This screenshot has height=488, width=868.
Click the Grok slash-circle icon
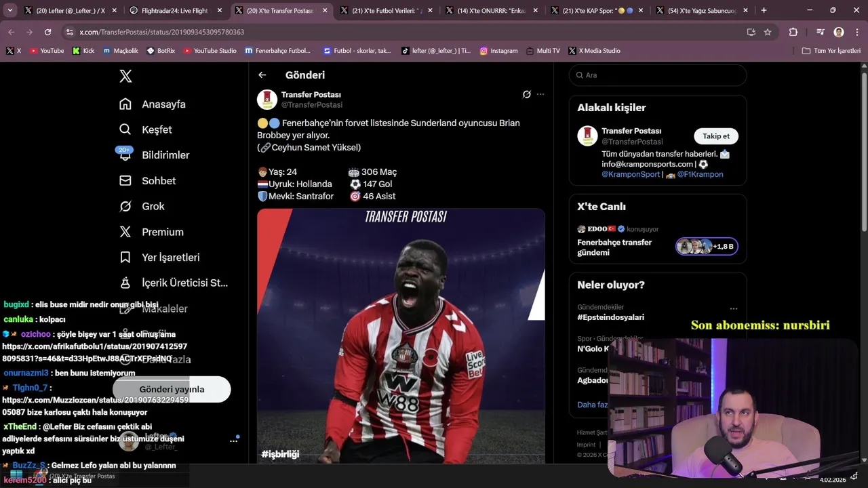[125, 206]
